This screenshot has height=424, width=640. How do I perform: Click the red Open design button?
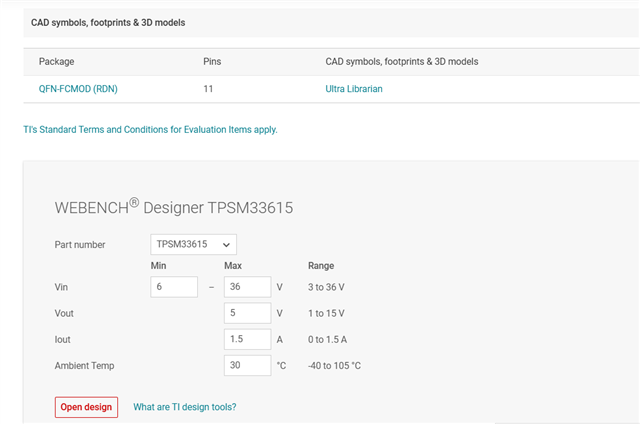pyautogui.click(x=86, y=407)
